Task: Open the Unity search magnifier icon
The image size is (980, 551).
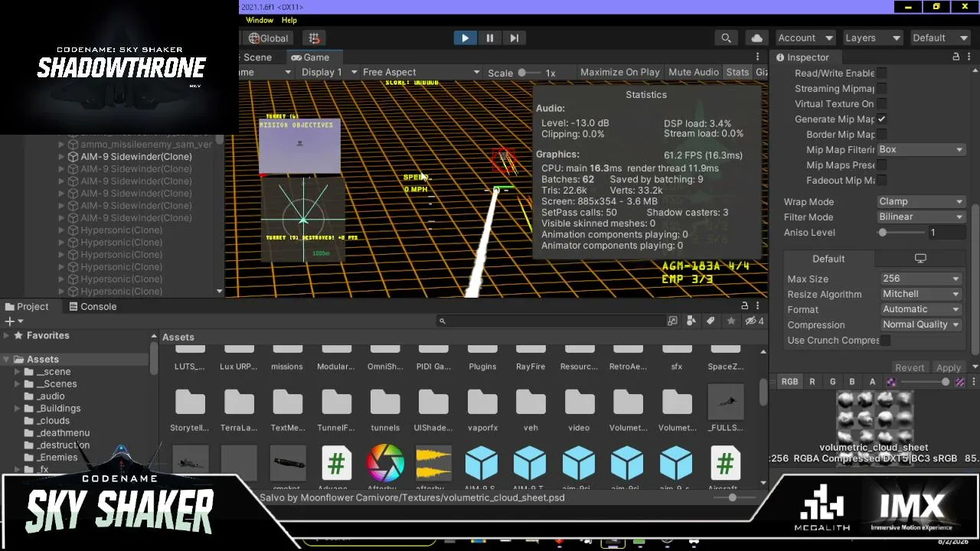Action: click(726, 37)
